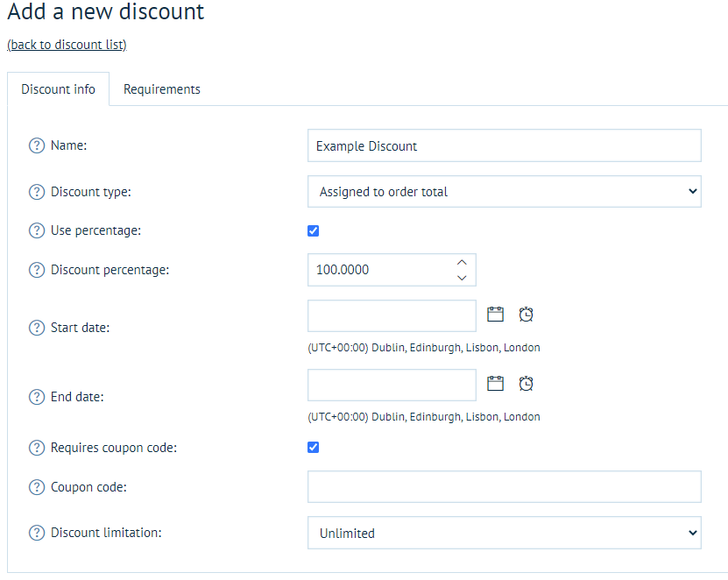The image size is (728, 580).
Task: Go back to discount list link
Action: [67, 45]
